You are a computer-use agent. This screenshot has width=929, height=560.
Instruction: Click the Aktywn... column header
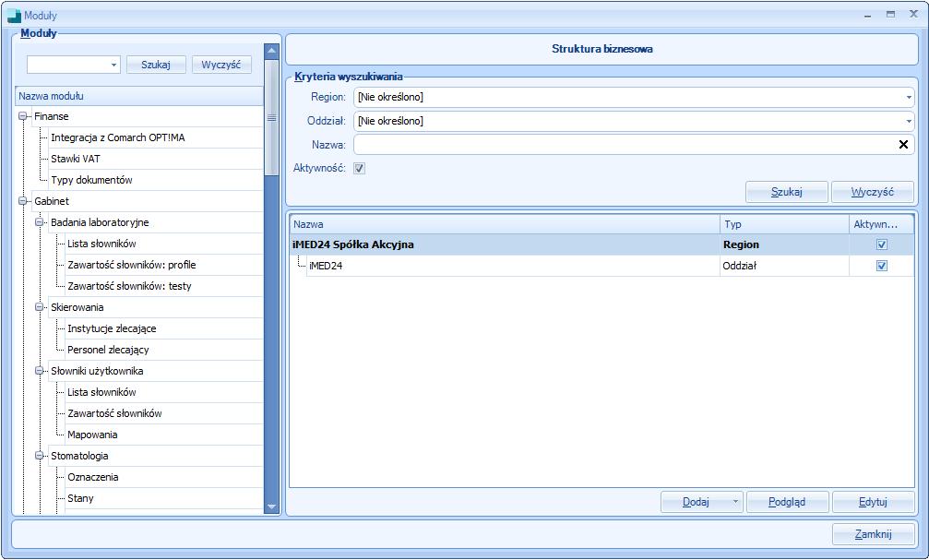[x=882, y=224]
